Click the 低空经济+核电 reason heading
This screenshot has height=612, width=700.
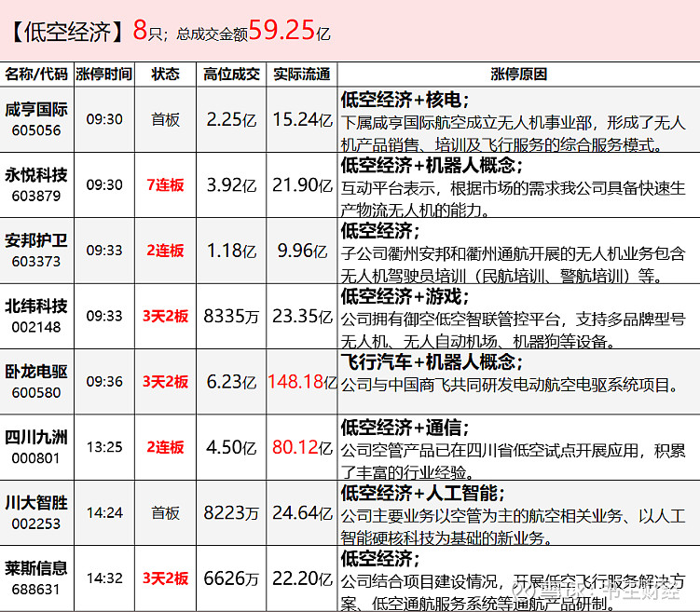(405, 100)
